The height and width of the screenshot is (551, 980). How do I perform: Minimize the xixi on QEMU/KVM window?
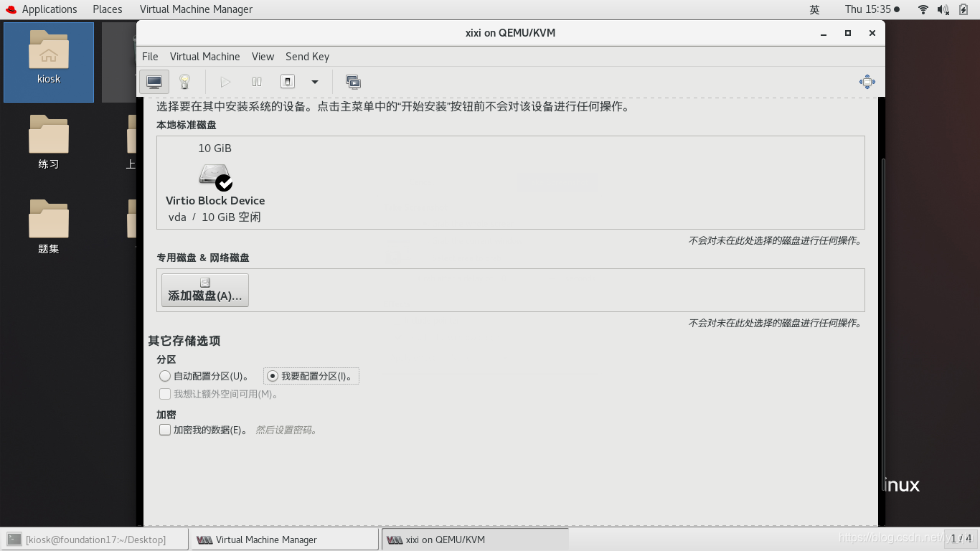point(824,33)
